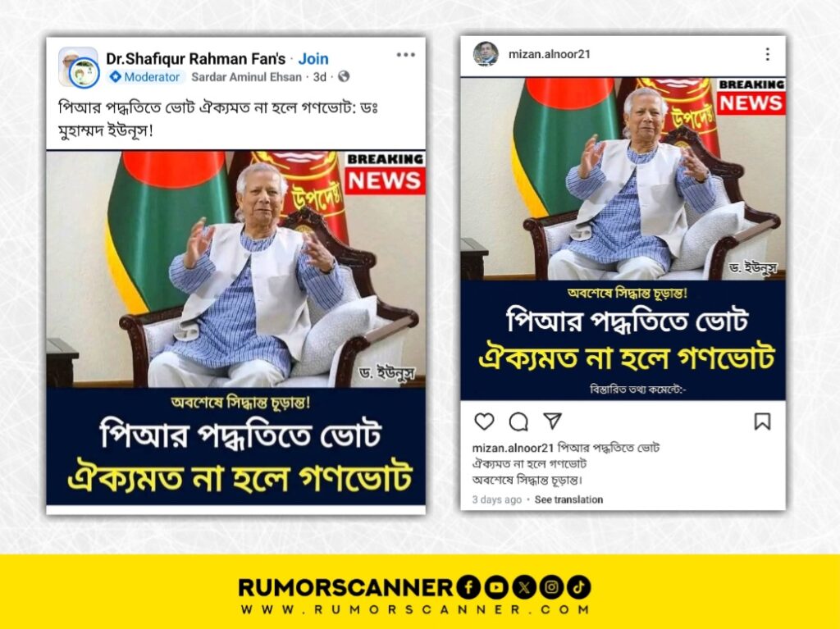Open the Instagram post's image
Image resolution: width=840 pixels, height=629 pixels.
click(623, 239)
